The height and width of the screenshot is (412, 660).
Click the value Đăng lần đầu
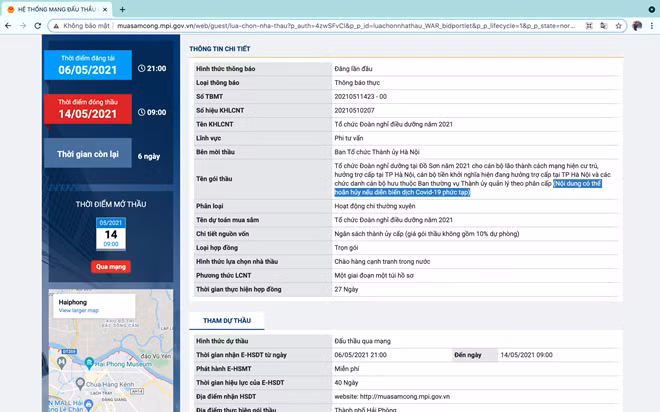click(x=353, y=69)
